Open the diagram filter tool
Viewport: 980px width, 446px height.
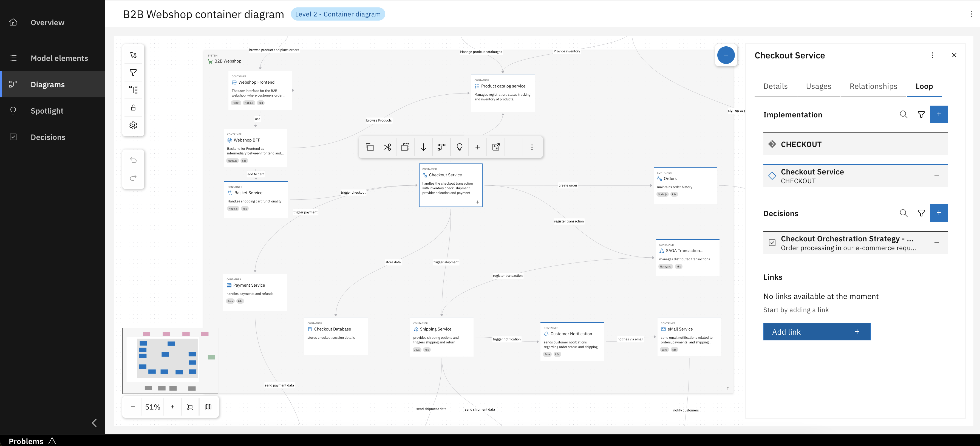(x=133, y=72)
